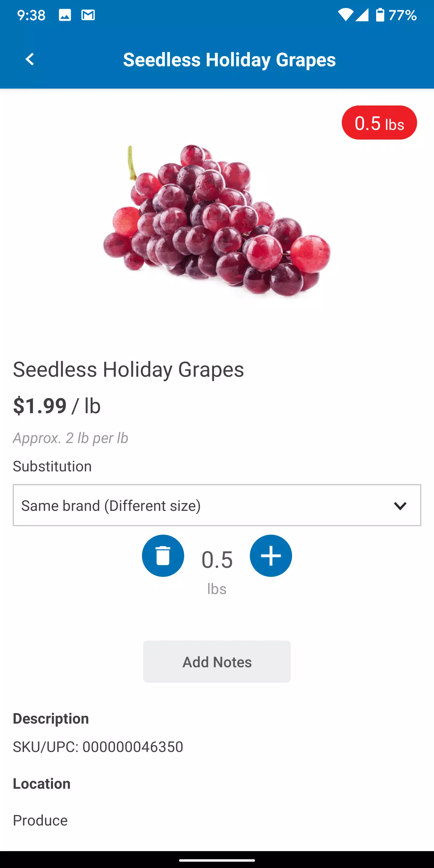
Task: Select Same brand (Different size) option
Action: click(x=111, y=506)
